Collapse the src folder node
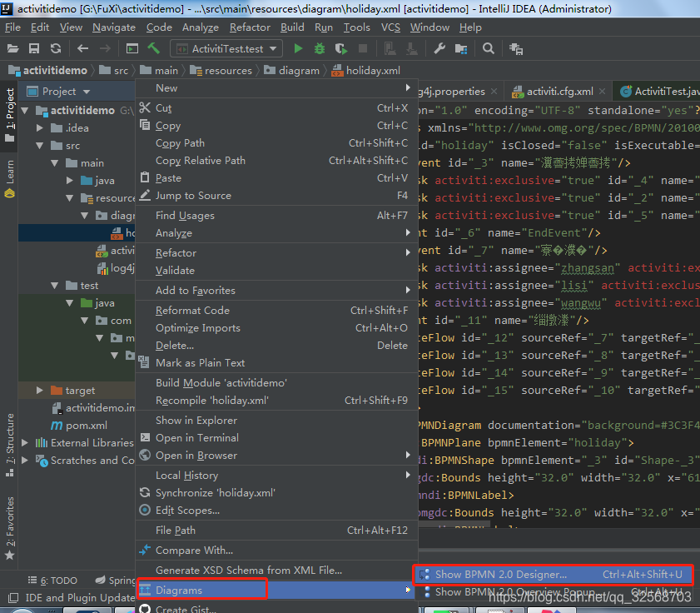The width and height of the screenshot is (700, 613). point(40,146)
